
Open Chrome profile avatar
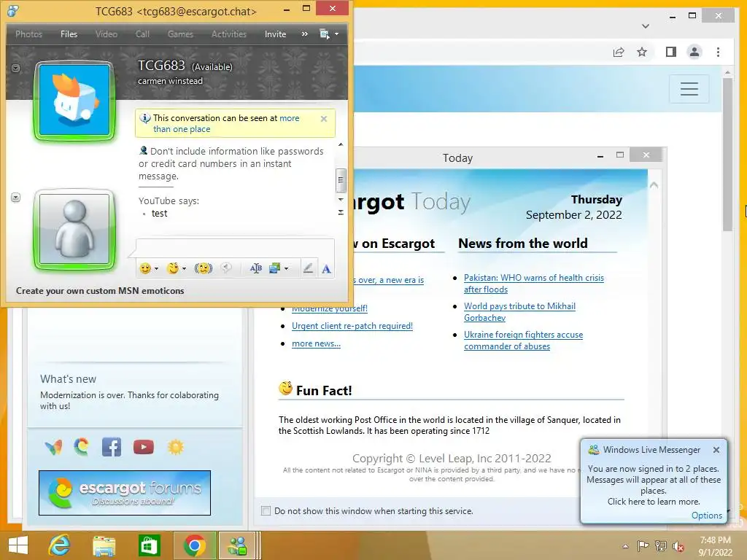[694, 52]
